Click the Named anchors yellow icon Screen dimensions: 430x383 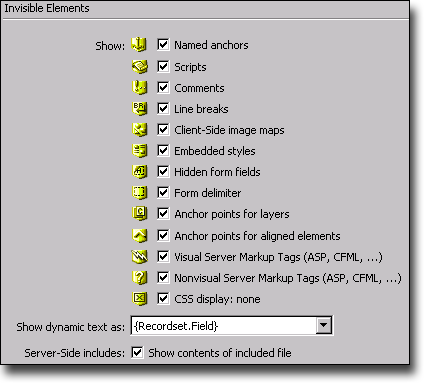coord(139,44)
